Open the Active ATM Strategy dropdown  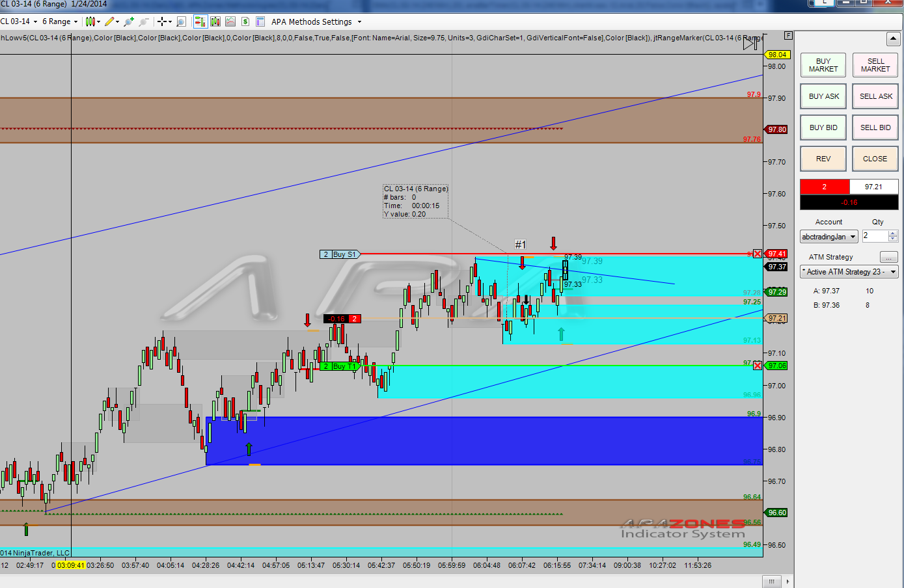849,272
